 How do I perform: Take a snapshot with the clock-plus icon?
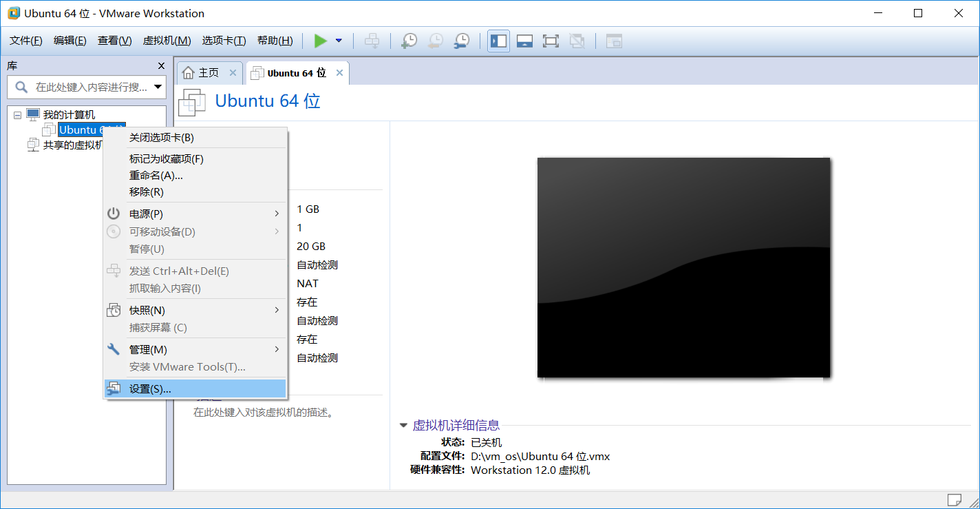point(409,41)
